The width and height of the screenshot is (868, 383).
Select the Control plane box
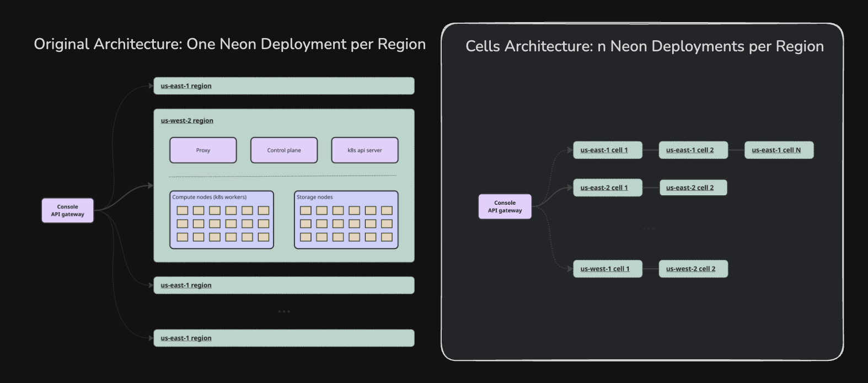(284, 150)
